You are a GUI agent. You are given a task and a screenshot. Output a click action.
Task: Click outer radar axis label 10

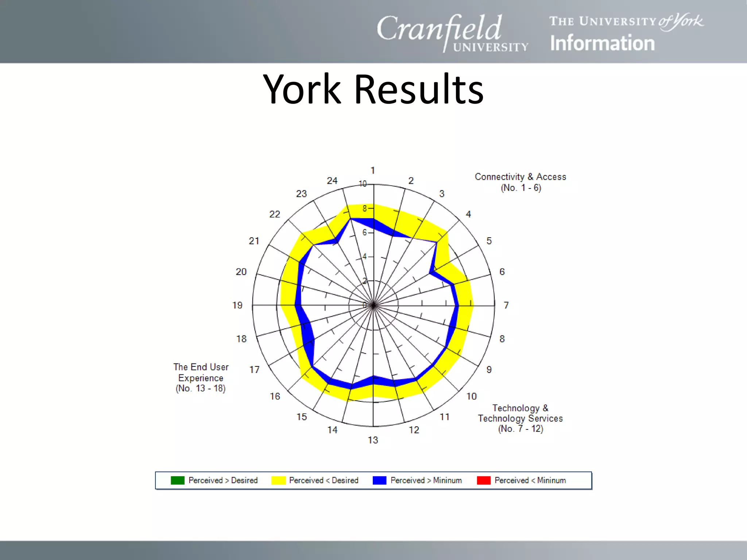(x=472, y=396)
